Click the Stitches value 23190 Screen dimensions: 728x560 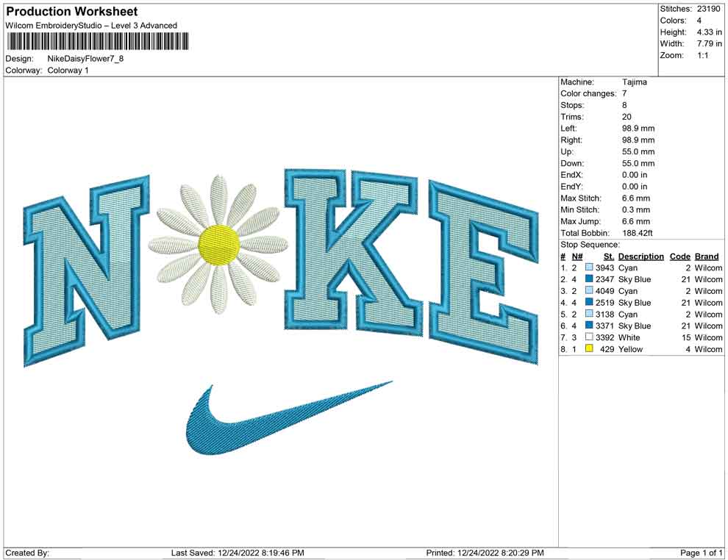(x=710, y=9)
